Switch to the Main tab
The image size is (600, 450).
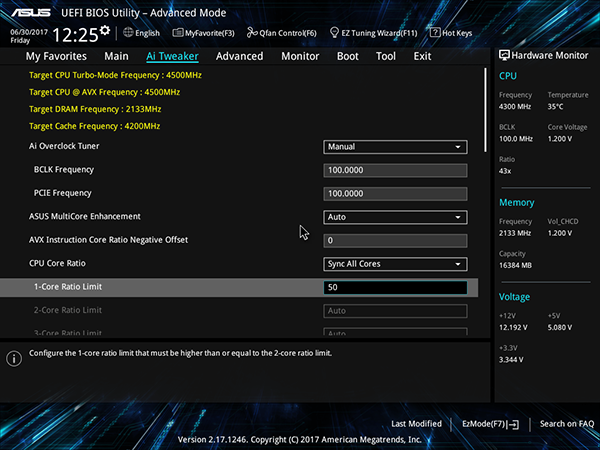point(116,56)
